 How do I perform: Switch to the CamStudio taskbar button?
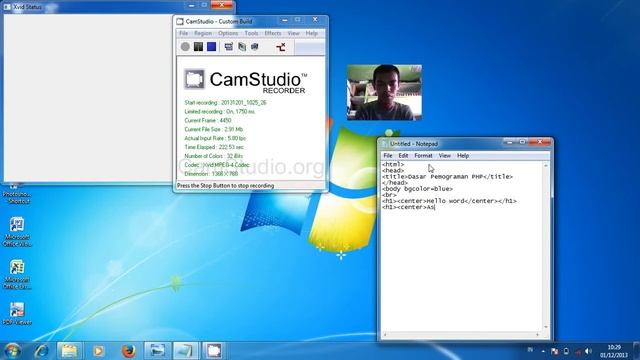(x=214, y=351)
